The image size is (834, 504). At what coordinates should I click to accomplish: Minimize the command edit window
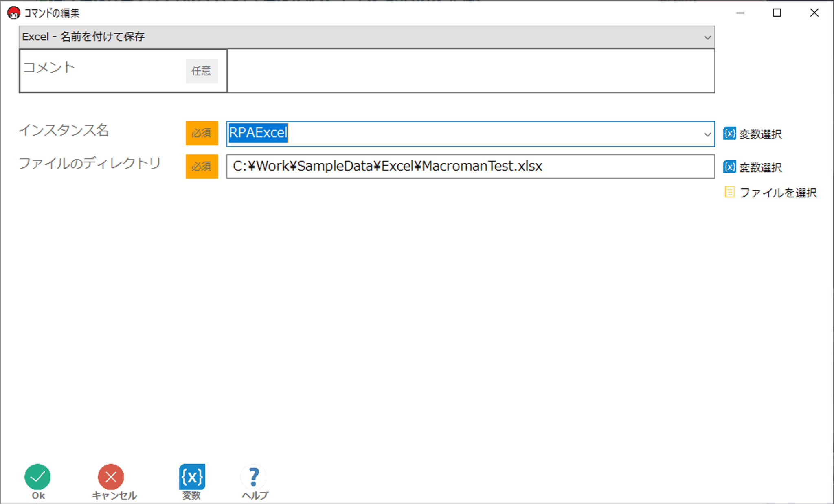(740, 13)
